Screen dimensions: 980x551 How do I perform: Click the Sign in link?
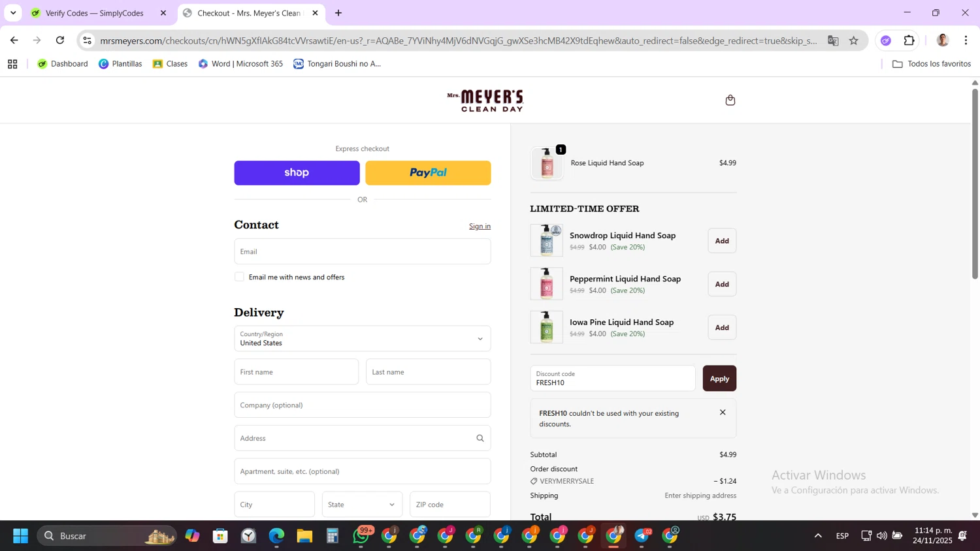(480, 226)
